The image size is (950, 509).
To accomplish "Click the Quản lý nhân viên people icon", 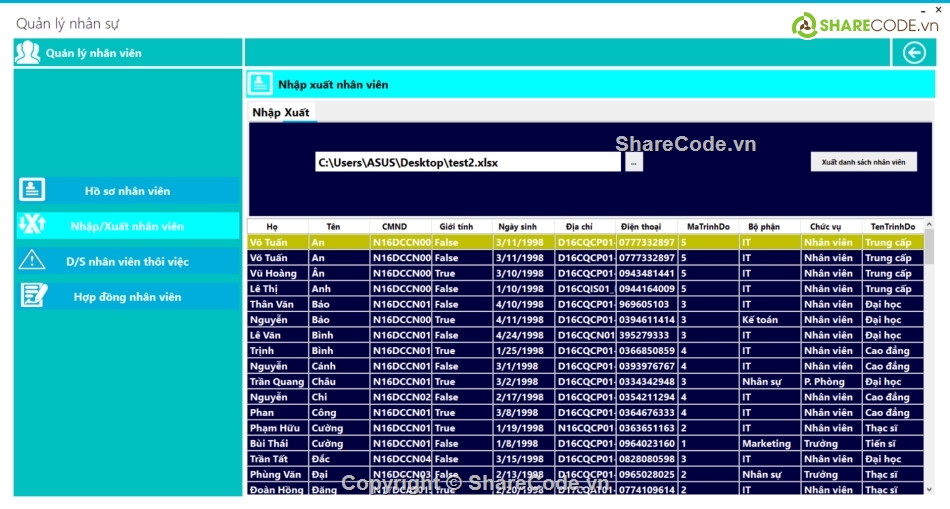I will tap(27, 53).
